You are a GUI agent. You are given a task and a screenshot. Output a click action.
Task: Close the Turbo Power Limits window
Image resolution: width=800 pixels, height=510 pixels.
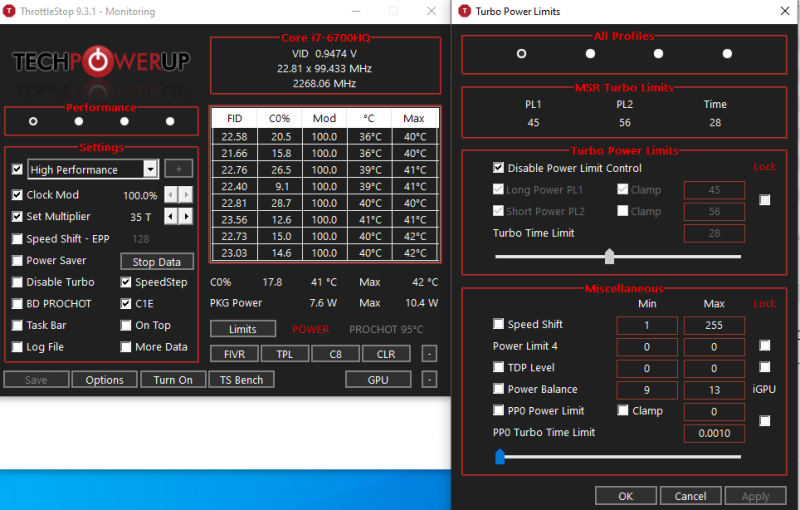785,11
